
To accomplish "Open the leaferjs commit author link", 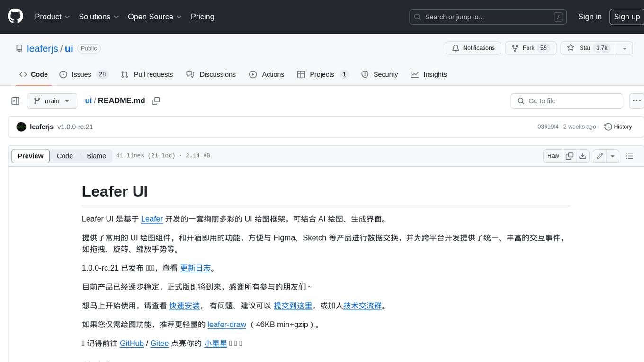I will point(42,127).
